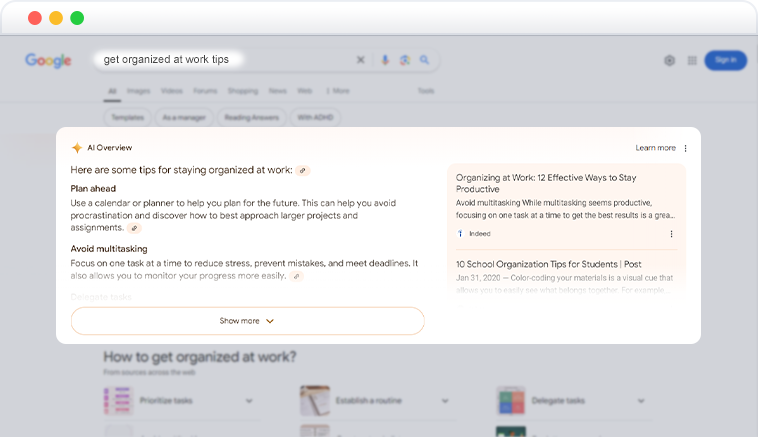Switch to the Images tab

(x=138, y=91)
